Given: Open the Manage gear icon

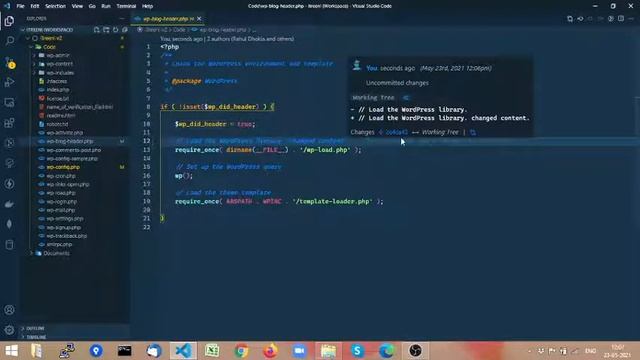Looking at the screenshot, I should tap(9, 330).
